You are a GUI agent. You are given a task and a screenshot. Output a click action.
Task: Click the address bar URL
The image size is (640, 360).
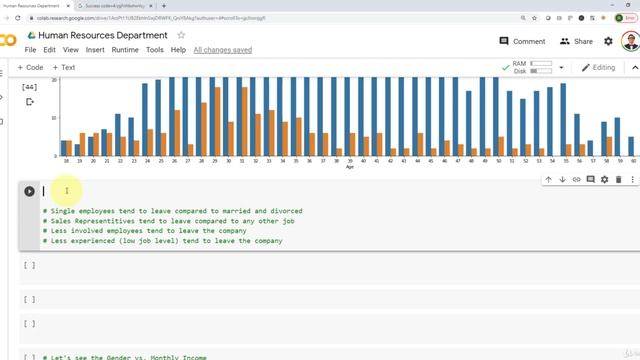tap(151, 18)
